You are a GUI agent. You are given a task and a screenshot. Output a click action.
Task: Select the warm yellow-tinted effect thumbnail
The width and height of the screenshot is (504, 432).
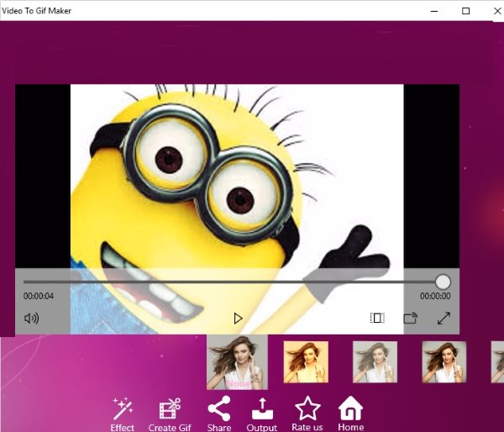[x=306, y=361]
